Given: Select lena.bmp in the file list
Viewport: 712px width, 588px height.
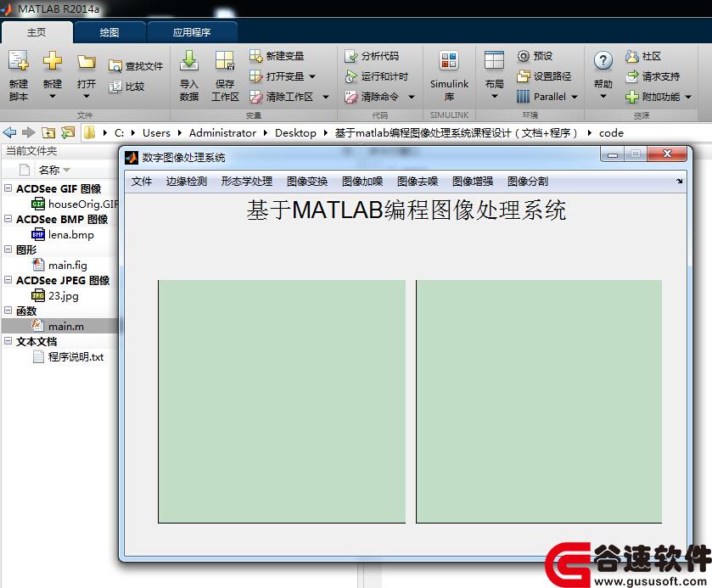Looking at the screenshot, I should pyautogui.click(x=63, y=235).
